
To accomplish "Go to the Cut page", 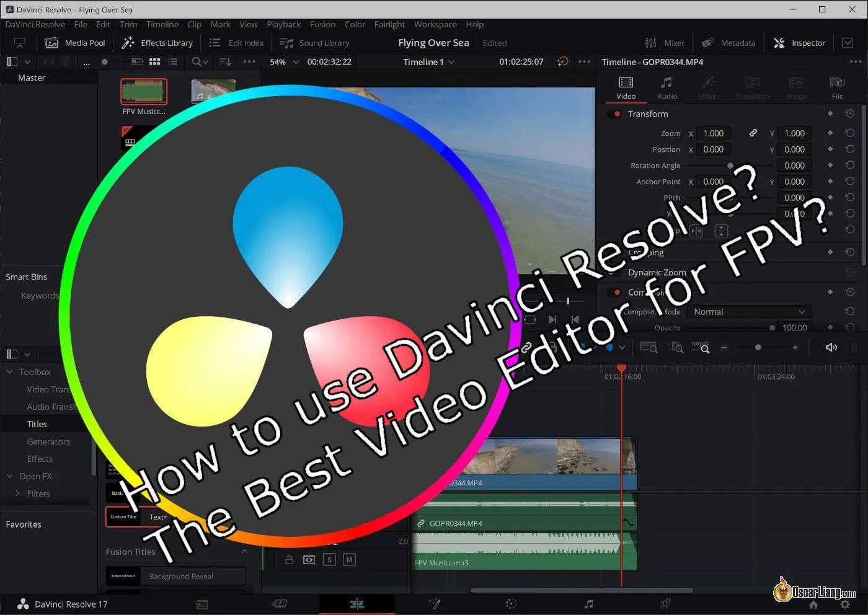I will (x=279, y=604).
